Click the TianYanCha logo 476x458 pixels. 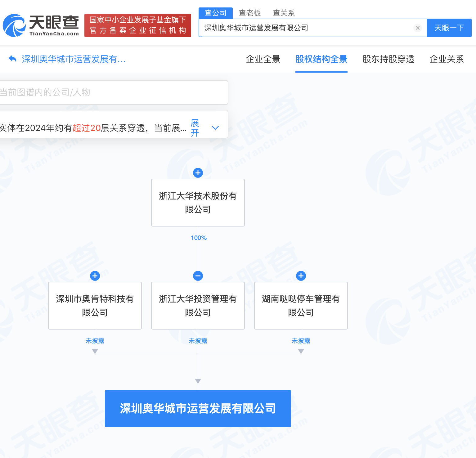pos(41,25)
